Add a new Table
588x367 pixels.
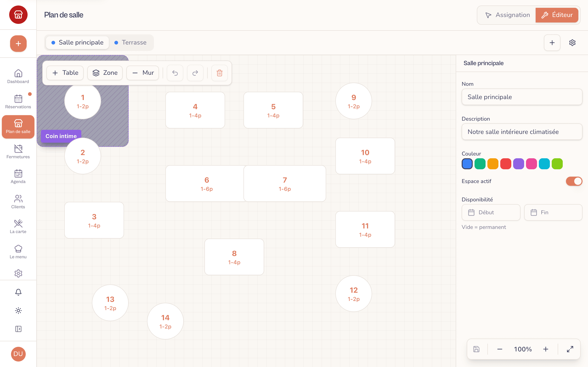coord(65,73)
